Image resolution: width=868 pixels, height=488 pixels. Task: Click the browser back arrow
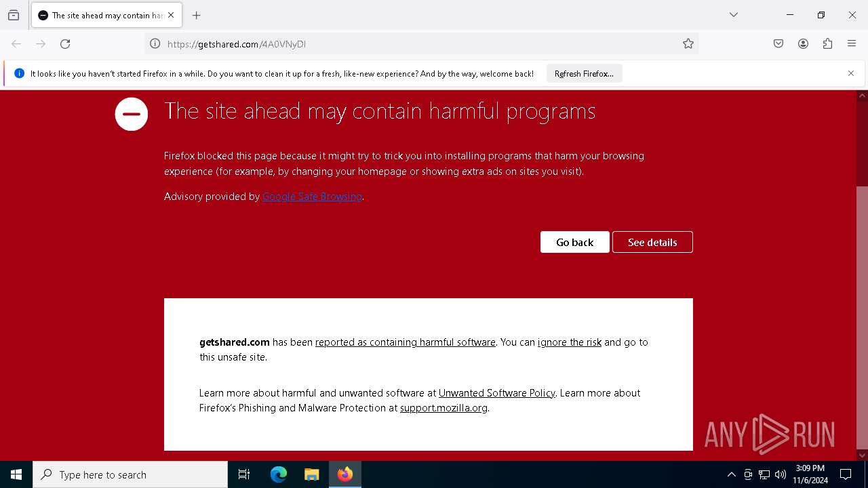pos(16,44)
